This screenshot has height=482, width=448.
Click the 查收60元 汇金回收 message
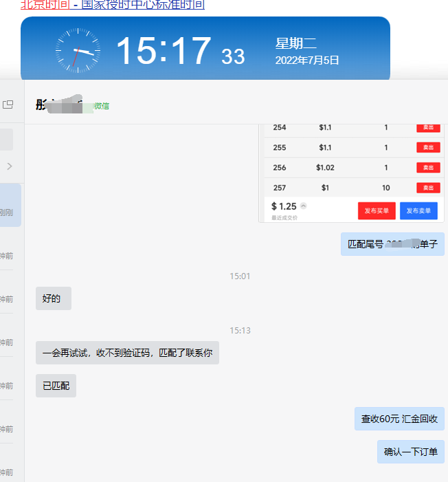coord(399,419)
